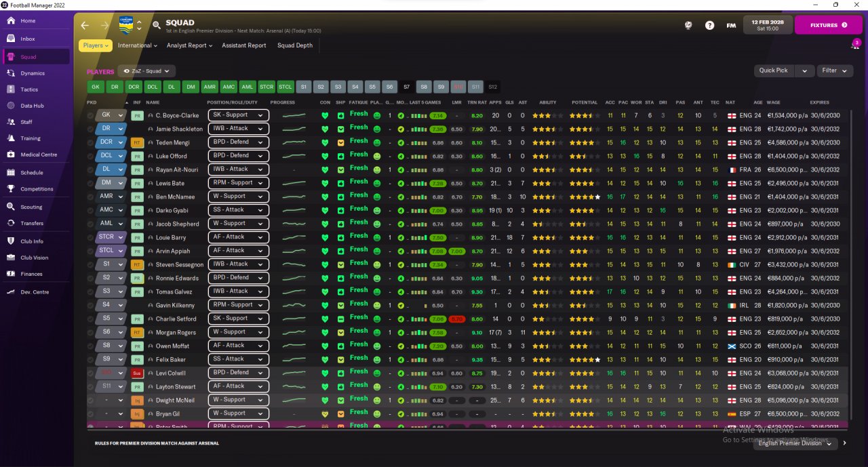
Task: Switch to the Assistant Report tab
Action: 244,45
